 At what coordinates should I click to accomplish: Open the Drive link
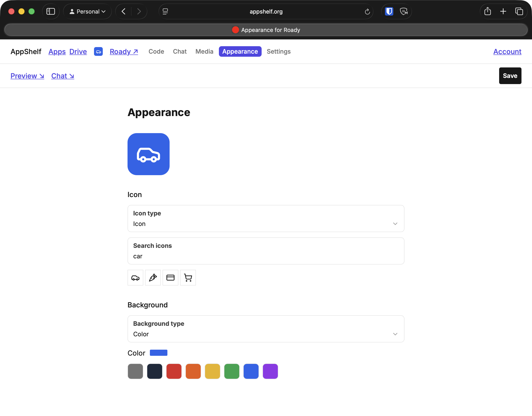78,51
